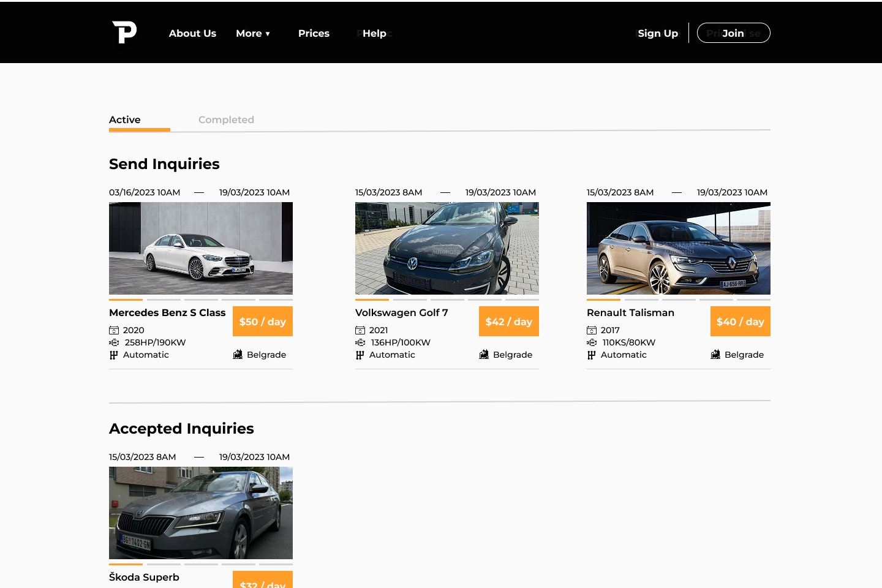The width and height of the screenshot is (882, 588).
Task: Select last image indicator under Talisman photo
Action: [x=753, y=300]
